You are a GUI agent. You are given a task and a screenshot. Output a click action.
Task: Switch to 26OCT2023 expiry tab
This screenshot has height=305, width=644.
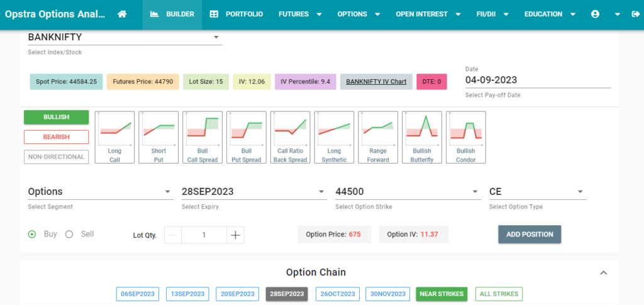point(338,294)
